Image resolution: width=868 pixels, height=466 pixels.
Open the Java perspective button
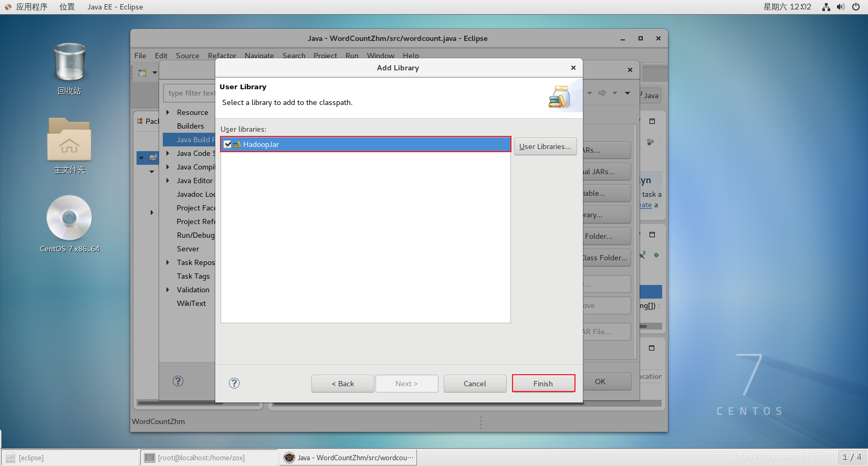click(650, 96)
